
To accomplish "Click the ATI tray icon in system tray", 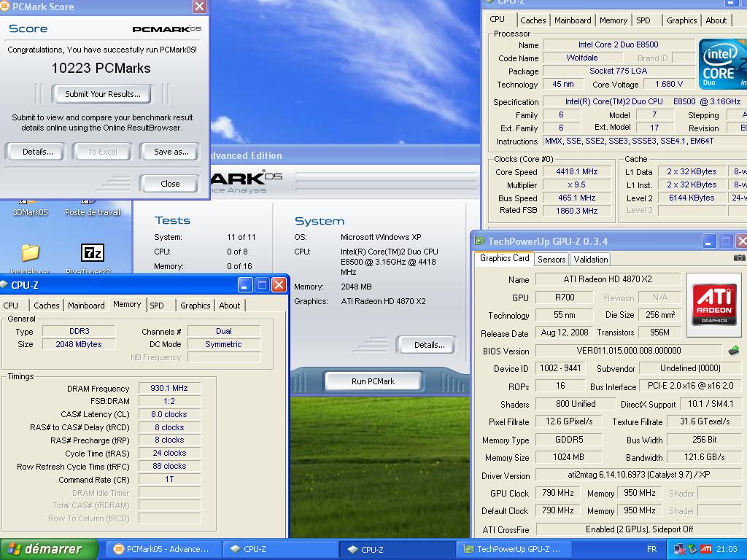I will pyautogui.click(x=706, y=549).
